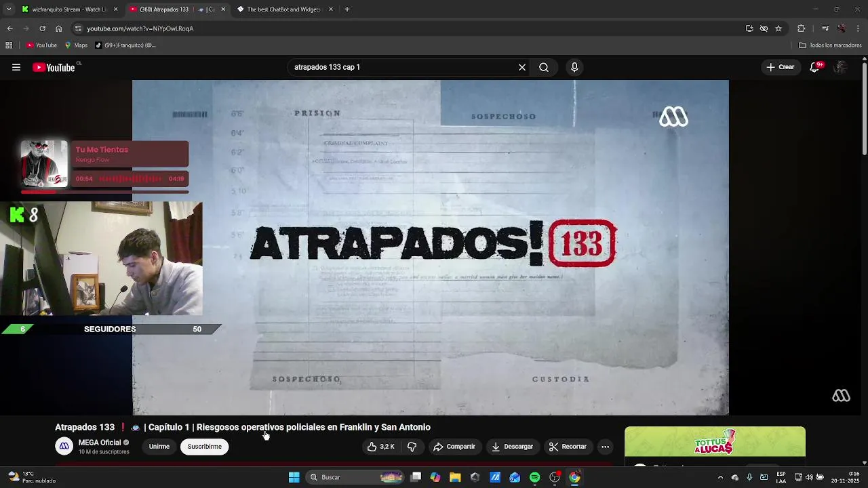The height and width of the screenshot is (488, 868).
Task: Run the YouTube search with magnifier button
Action: (544, 67)
